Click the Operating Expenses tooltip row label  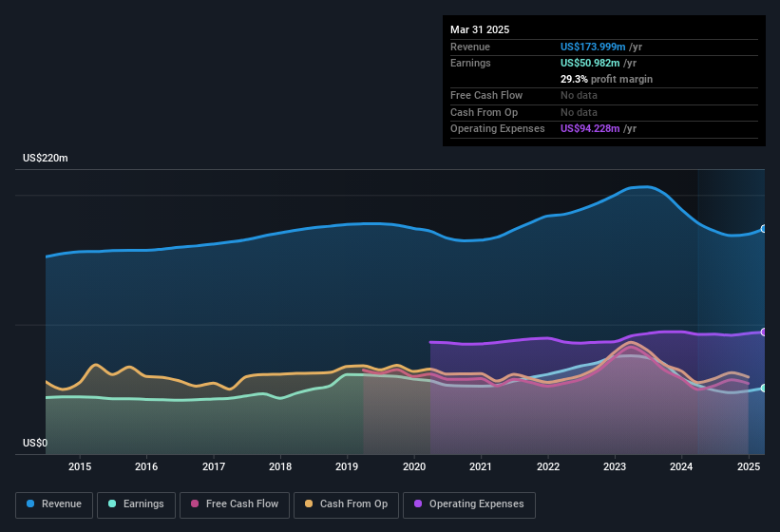(498, 129)
